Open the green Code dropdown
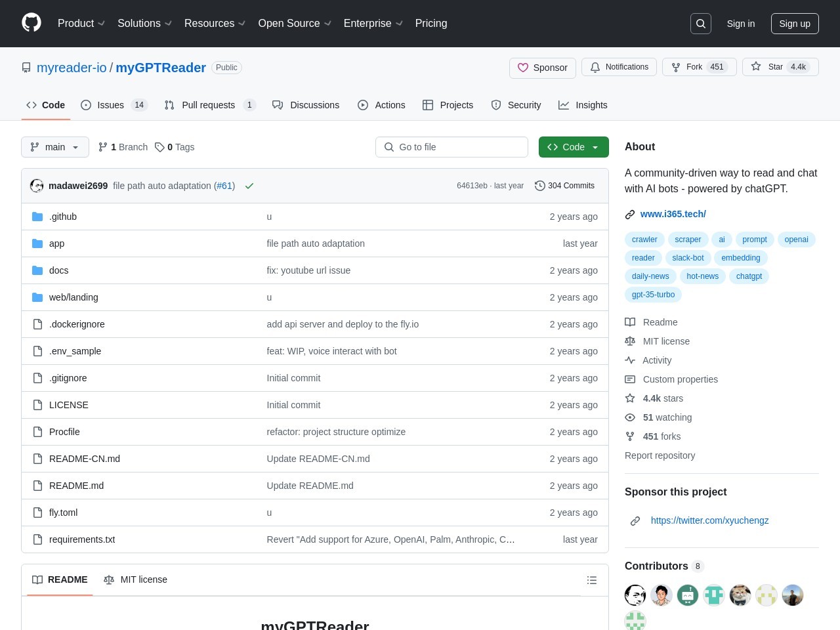The width and height of the screenshot is (840, 630). [x=574, y=147]
